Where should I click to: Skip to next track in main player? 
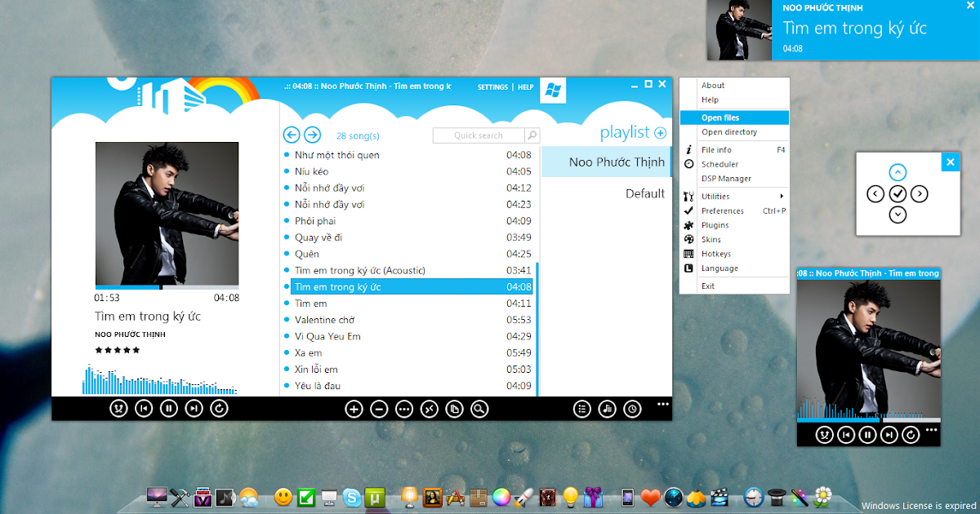point(194,409)
